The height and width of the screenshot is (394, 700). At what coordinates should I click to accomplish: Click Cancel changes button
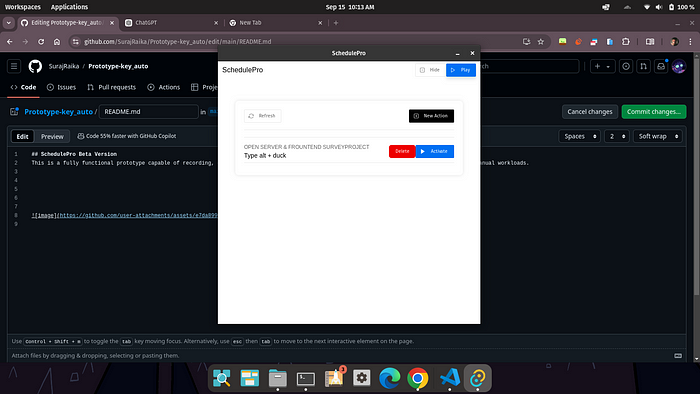(590, 112)
